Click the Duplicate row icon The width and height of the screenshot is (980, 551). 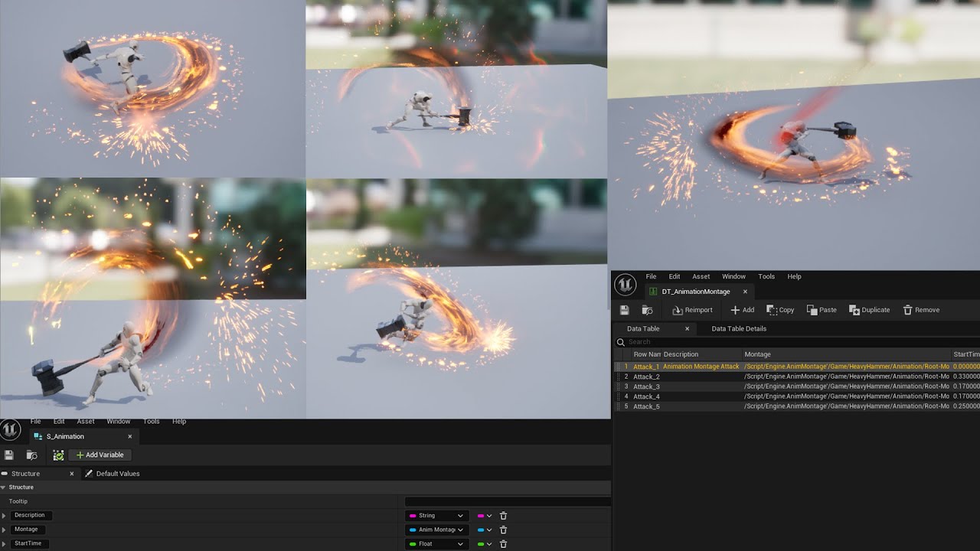click(854, 310)
